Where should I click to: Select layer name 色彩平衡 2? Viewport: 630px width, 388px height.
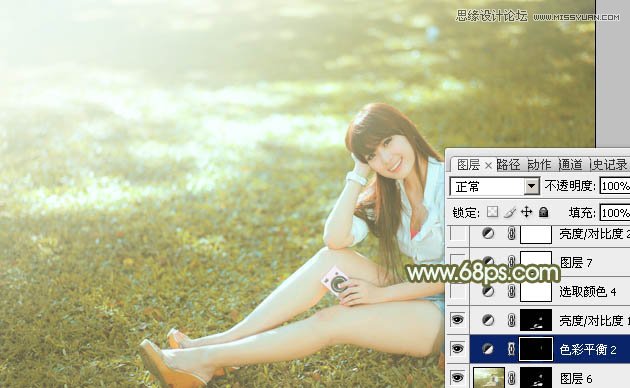tap(587, 349)
